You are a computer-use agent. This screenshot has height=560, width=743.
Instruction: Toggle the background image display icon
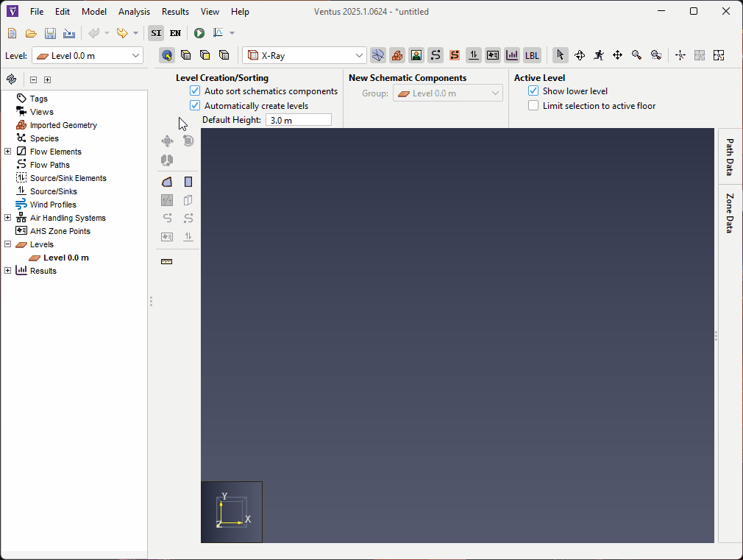coord(416,55)
